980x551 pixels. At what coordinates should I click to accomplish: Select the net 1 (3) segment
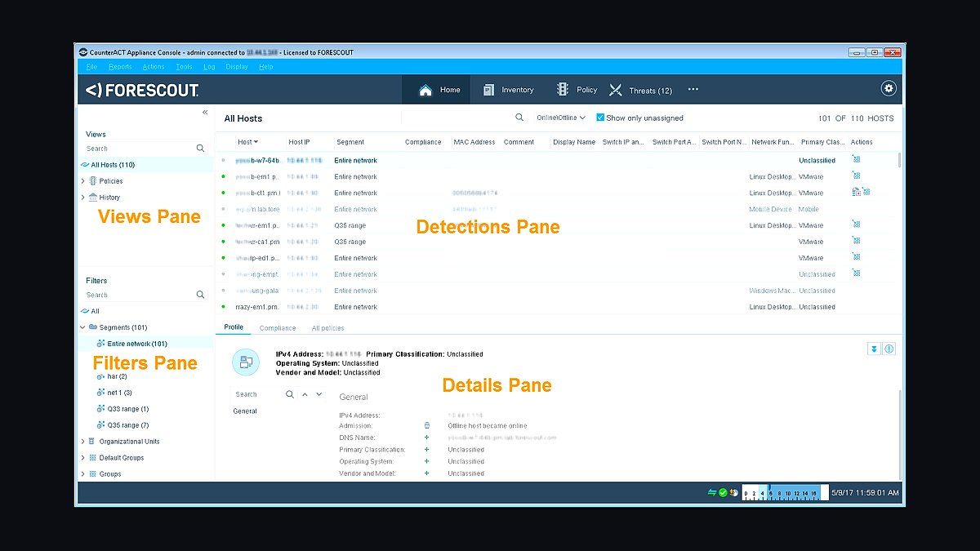(114, 393)
